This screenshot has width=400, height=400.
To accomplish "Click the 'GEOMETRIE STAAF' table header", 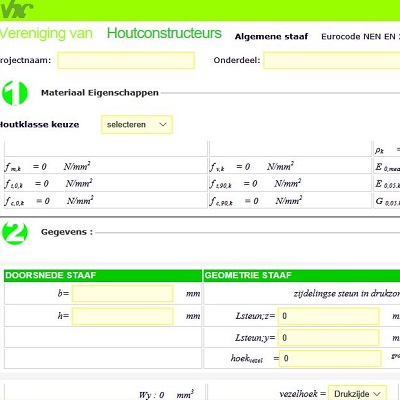I will tap(302, 275).
